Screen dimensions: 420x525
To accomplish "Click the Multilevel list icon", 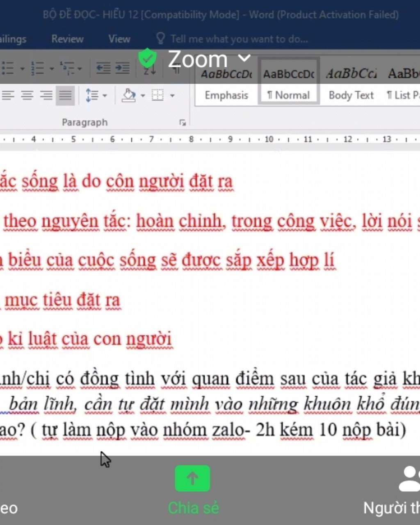I will [x=67, y=68].
